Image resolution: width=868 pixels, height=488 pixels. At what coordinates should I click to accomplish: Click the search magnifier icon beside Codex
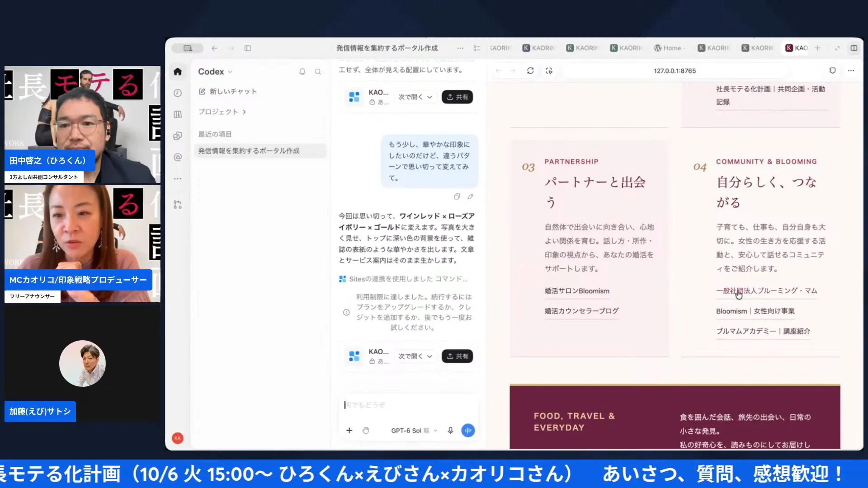point(318,71)
